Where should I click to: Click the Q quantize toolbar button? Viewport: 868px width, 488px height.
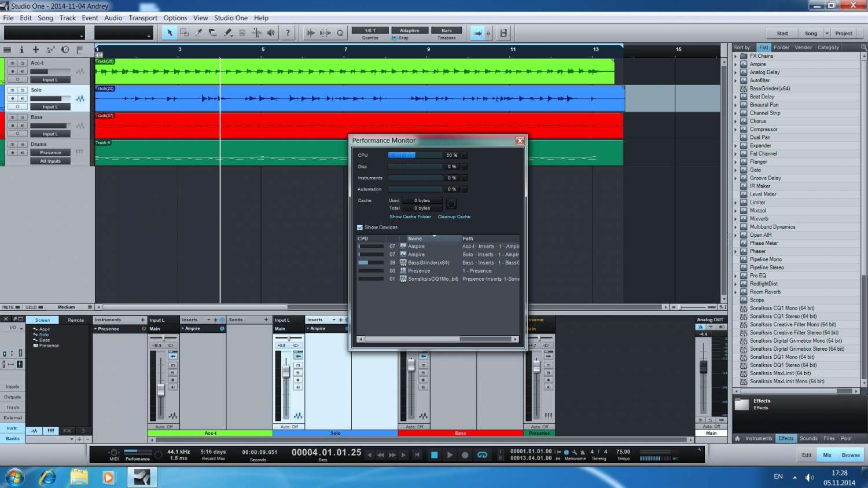pos(340,33)
